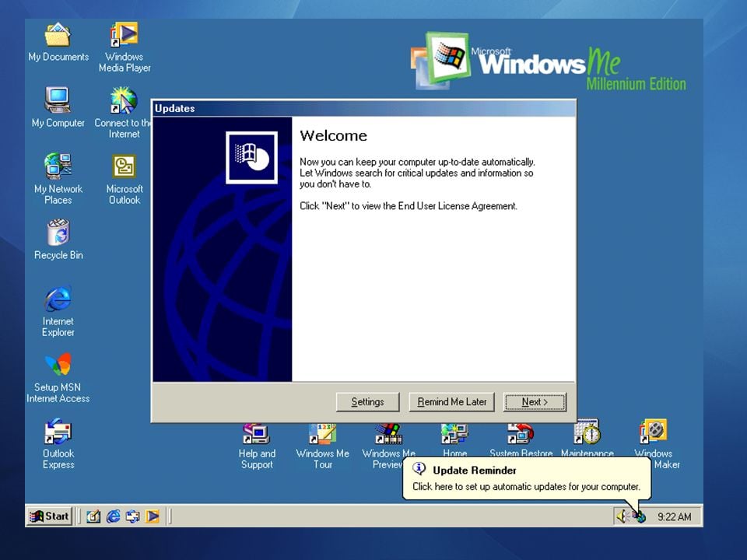Click Show Desktop in Quick Launch
The image size is (747, 560).
click(x=93, y=516)
